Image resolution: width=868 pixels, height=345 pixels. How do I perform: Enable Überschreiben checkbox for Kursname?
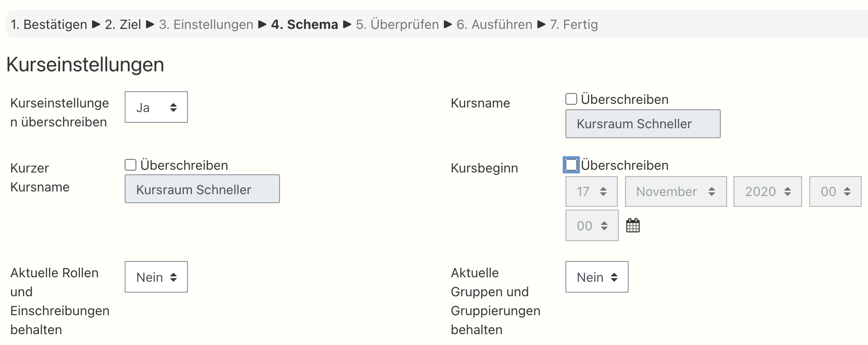pos(571,99)
